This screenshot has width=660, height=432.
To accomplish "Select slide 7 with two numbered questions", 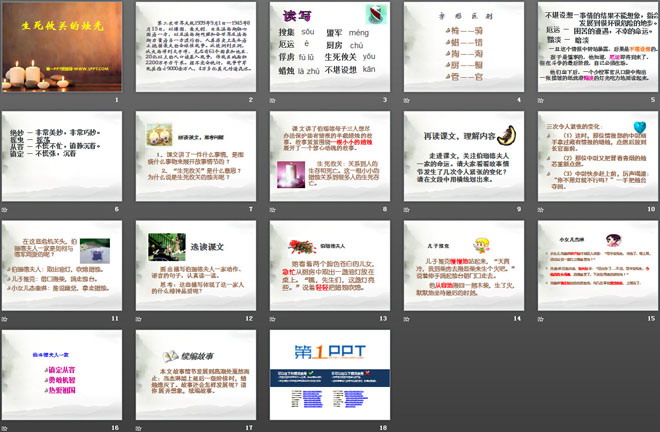I will [x=196, y=156].
